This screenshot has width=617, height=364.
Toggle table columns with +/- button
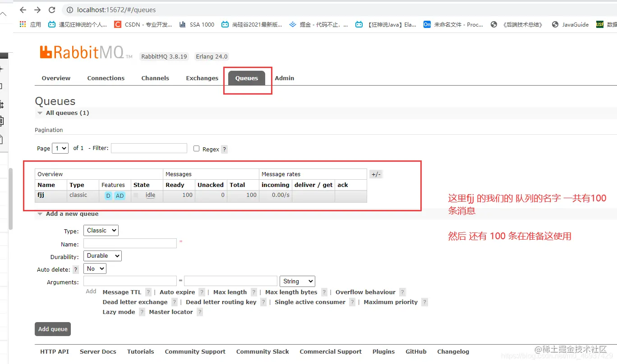376,174
